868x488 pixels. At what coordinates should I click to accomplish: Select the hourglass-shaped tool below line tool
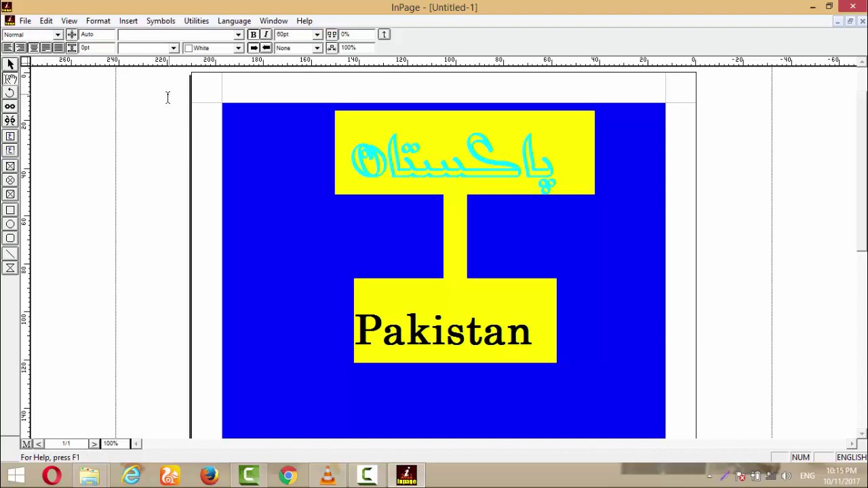pyautogui.click(x=10, y=268)
